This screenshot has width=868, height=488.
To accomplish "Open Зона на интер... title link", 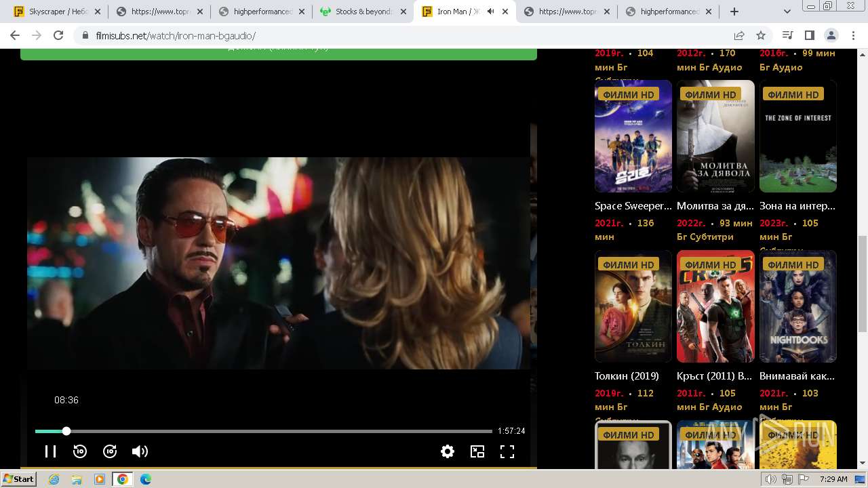I will click(797, 206).
